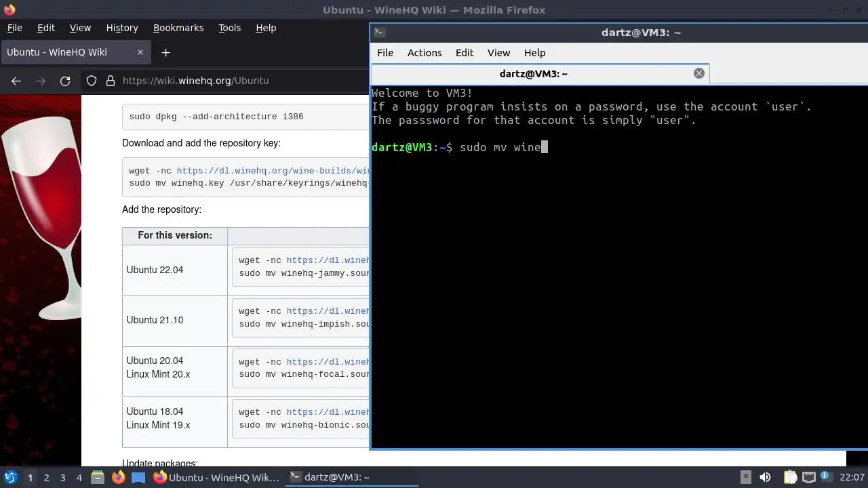Screen dimensions: 868x488
Task: Open the clipboard manager tray icon
Action: [790, 477]
